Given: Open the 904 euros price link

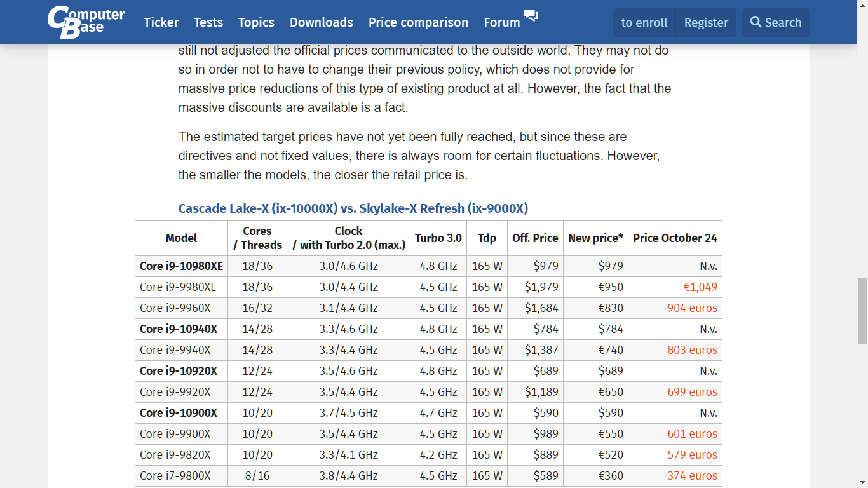Looking at the screenshot, I should pos(692,308).
